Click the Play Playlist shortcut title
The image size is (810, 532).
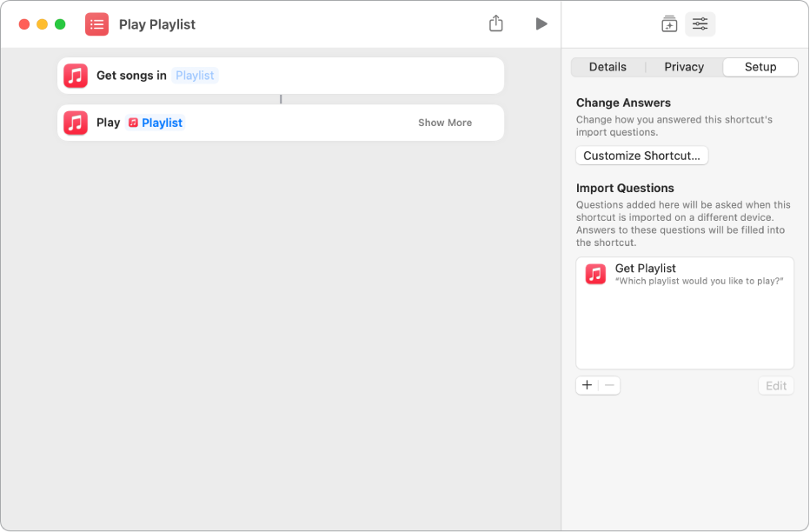(157, 24)
